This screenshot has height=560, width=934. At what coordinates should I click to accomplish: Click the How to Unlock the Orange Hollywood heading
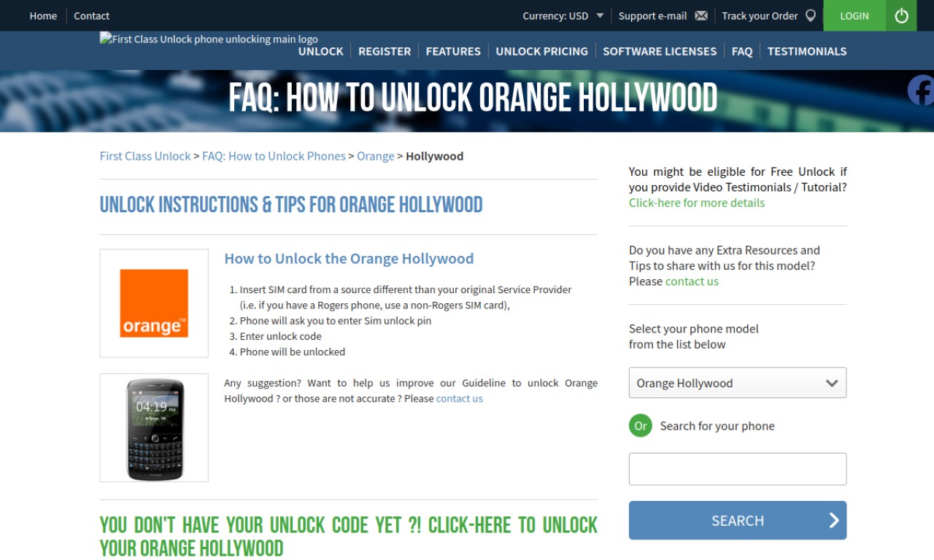pos(349,259)
